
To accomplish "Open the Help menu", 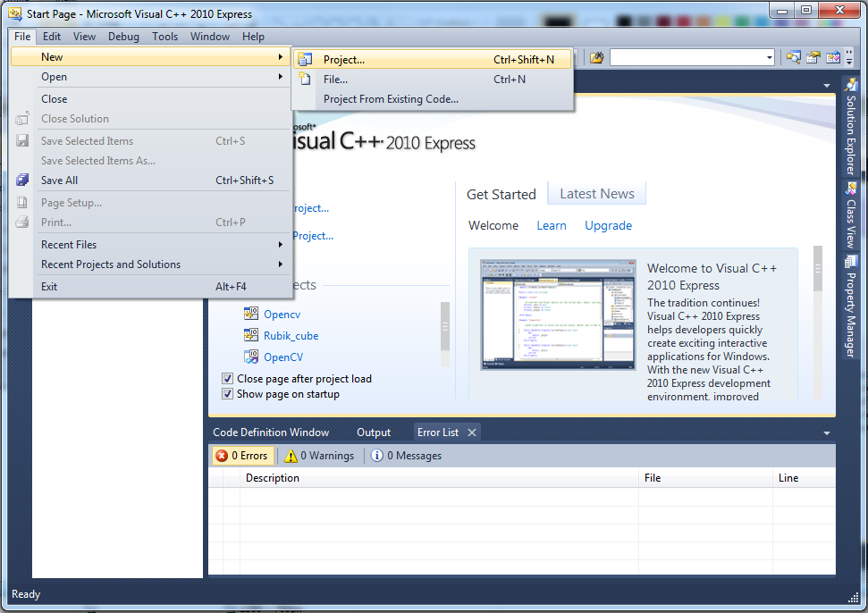I will click(x=253, y=37).
